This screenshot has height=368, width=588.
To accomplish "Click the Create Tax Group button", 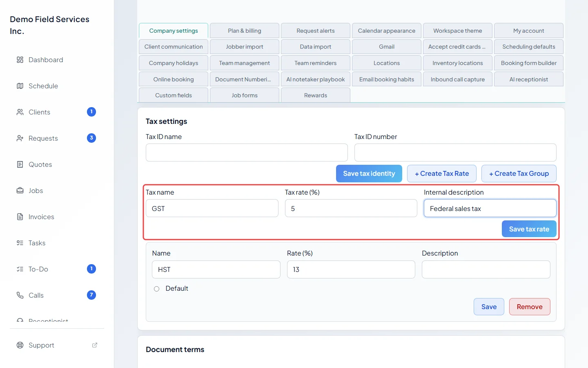I will click(x=519, y=174).
